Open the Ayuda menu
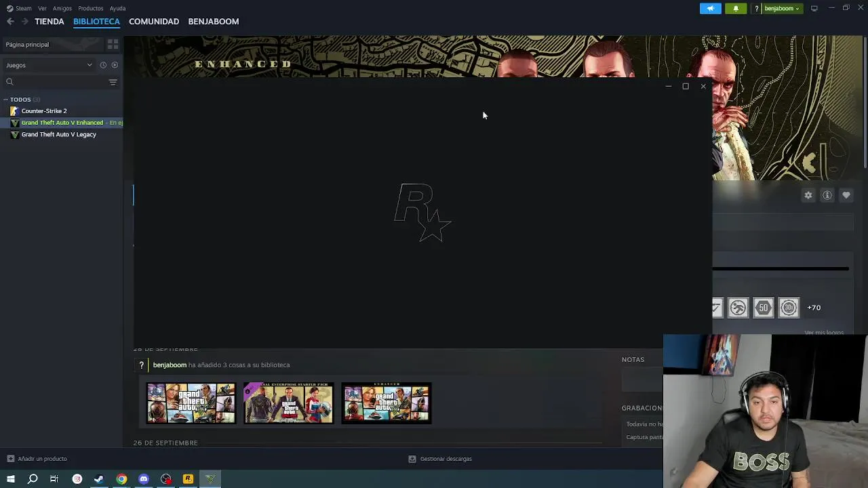Image resolution: width=868 pixels, height=488 pixels. pos(117,8)
